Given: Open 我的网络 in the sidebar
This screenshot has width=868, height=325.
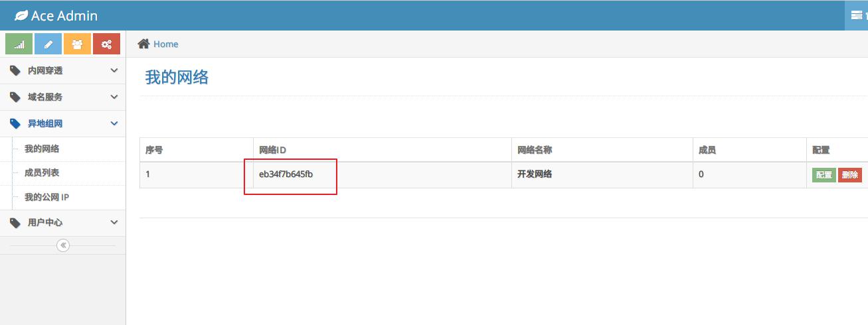Looking at the screenshot, I should point(42,149).
